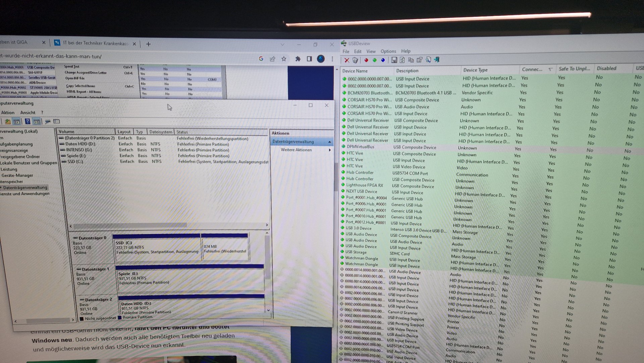Click the blue dot icon in USBDeview toolbar
This screenshot has width=644, height=363.
[383, 60]
